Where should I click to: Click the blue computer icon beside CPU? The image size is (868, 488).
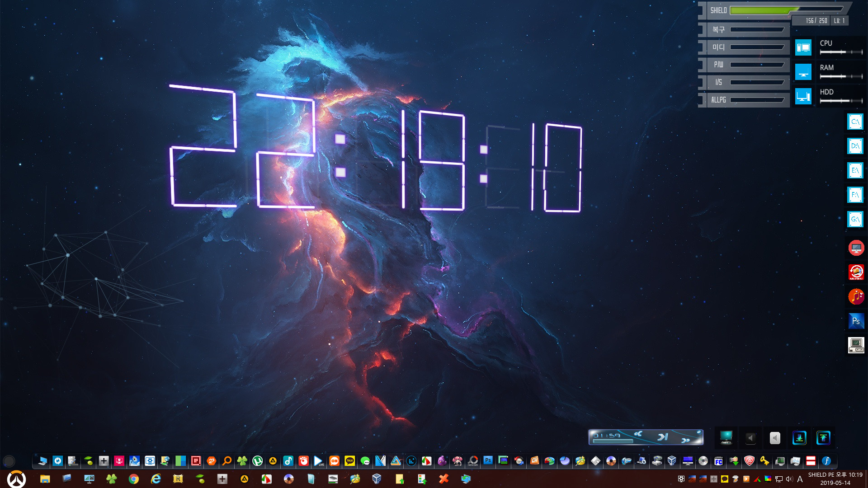tap(803, 47)
